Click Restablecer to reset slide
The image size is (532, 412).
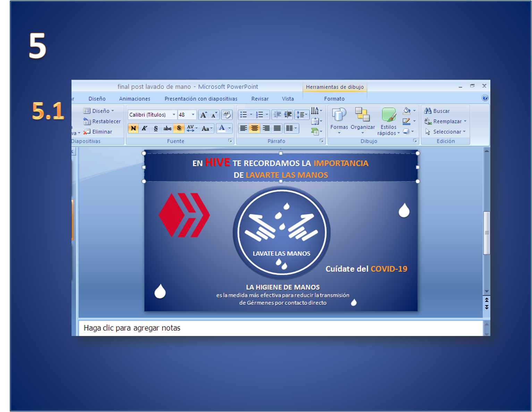pos(102,121)
